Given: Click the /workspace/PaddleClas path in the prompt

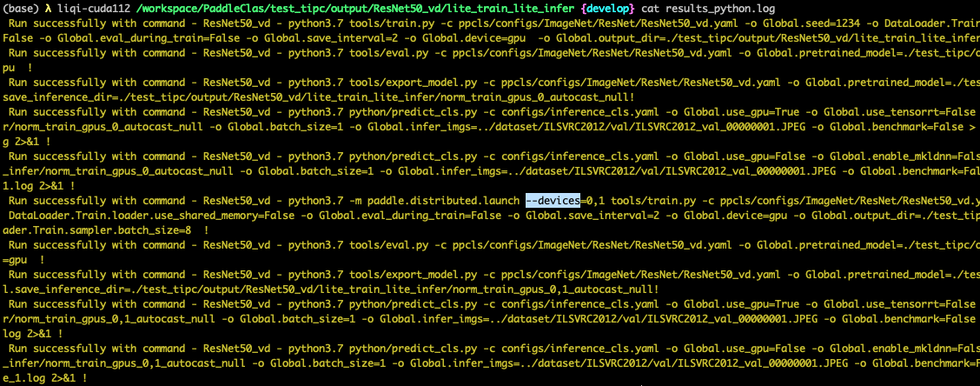Looking at the screenshot, I should pos(356,8).
